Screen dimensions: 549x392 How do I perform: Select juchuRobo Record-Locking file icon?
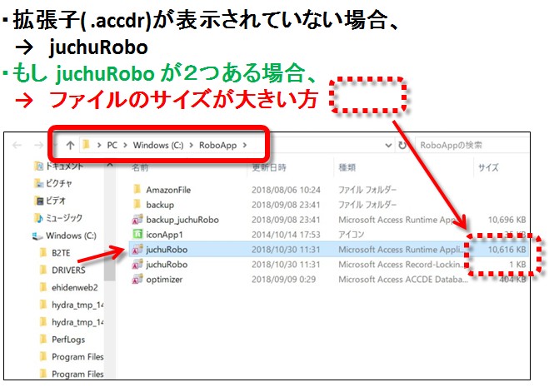click(137, 264)
